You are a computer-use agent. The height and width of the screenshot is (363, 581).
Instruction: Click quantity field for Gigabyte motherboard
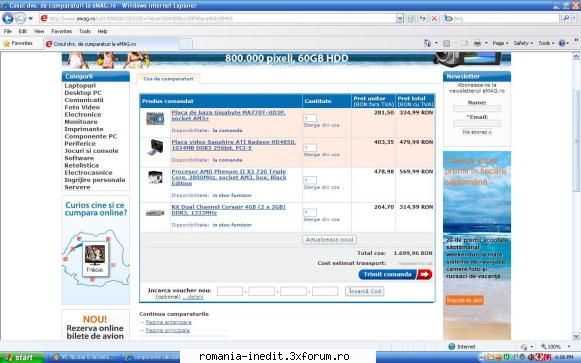click(x=310, y=118)
